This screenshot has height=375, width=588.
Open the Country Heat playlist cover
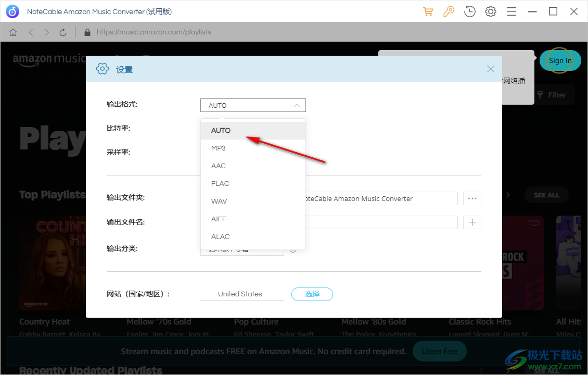tap(53, 263)
